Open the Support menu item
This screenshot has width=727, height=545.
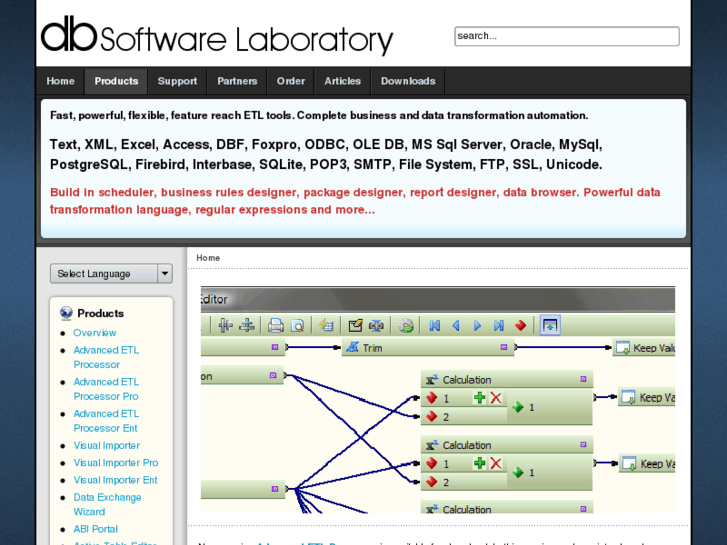coord(177,81)
